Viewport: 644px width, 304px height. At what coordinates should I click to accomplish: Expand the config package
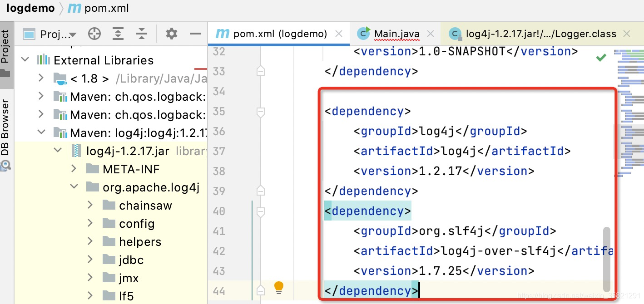pyautogui.click(x=90, y=223)
